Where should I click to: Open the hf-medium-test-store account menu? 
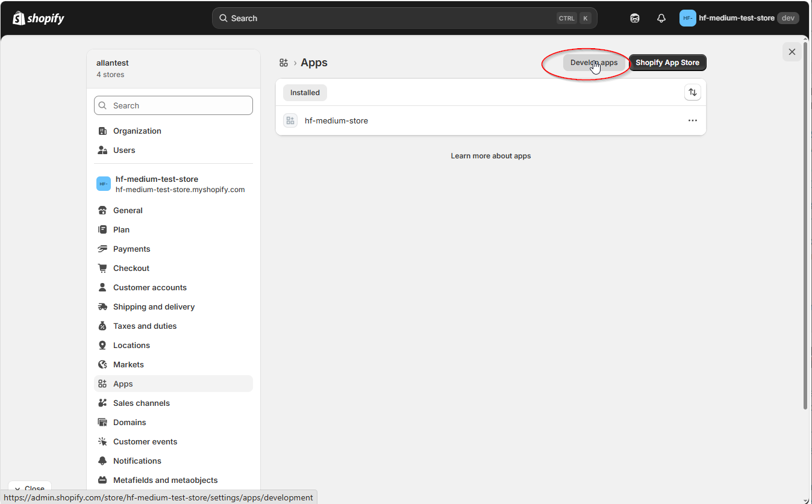pyautogui.click(x=738, y=18)
